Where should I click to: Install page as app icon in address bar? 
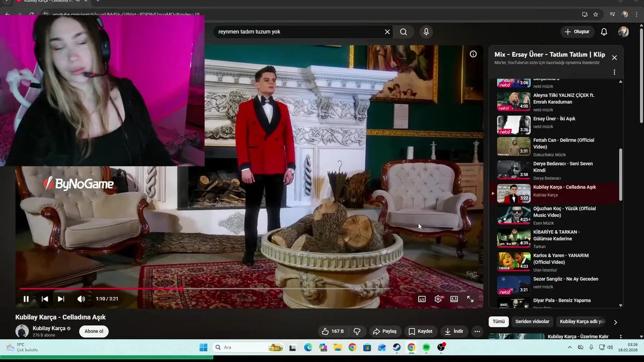click(x=585, y=15)
